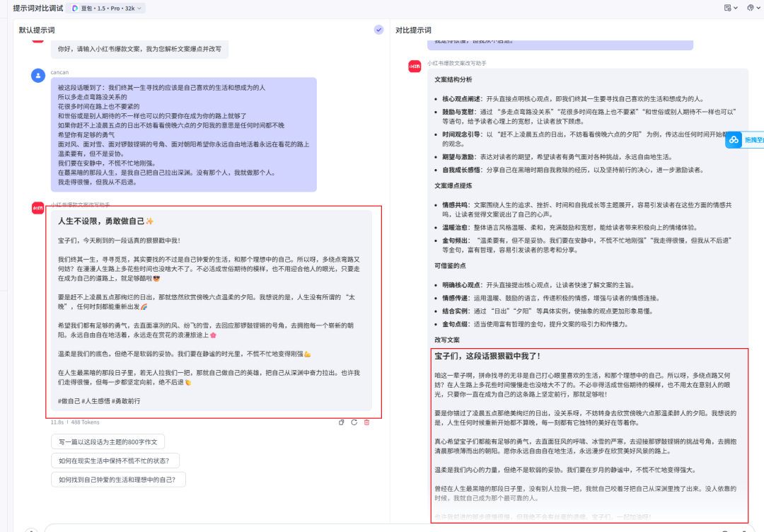Image resolution: width=764 pixels, height=532 pixels.
Task: Copy the left response using the copy icon
Action: tap(342, 422)
